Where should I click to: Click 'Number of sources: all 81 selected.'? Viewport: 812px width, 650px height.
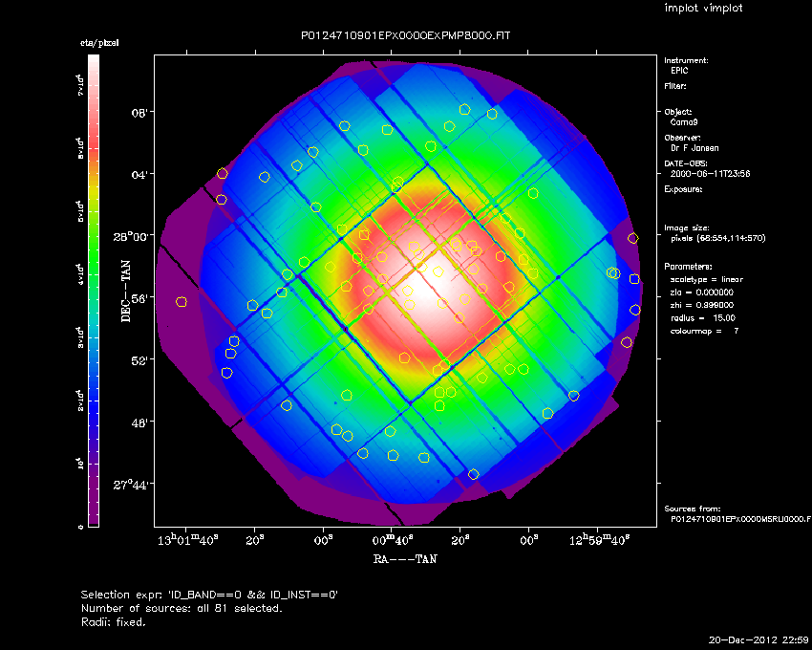182,609
